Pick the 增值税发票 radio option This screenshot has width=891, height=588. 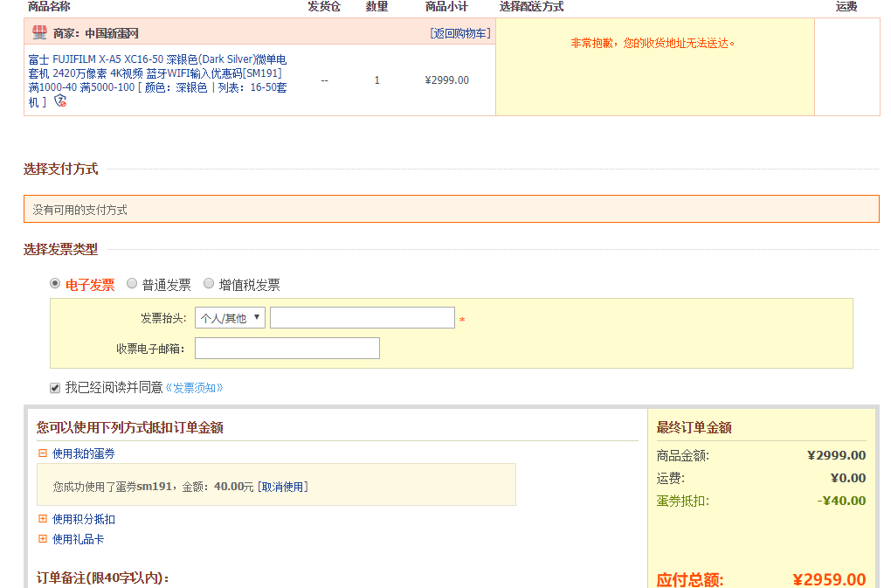pos(209,284)
